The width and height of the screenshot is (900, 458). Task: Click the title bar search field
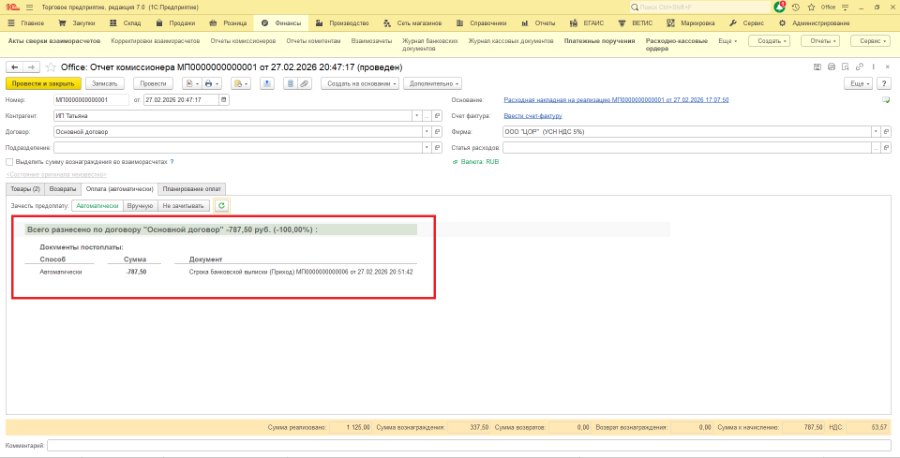coord(700,7)
